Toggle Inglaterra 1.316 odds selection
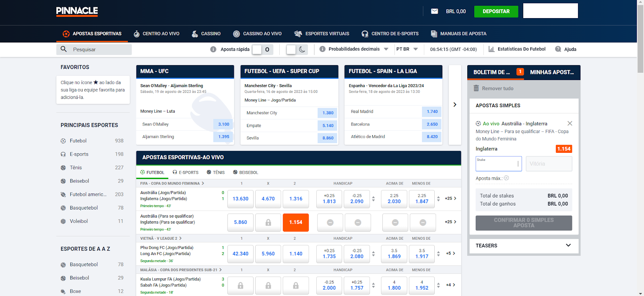This screenshot has height=296, width=644. point(296,199)
